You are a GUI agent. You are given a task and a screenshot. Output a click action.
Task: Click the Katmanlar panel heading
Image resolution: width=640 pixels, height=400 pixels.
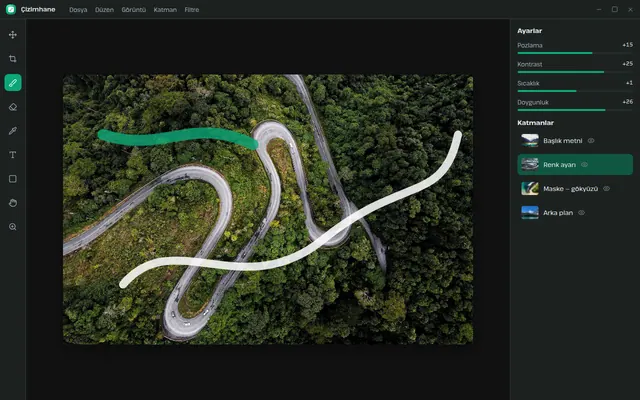pos(535,123)
